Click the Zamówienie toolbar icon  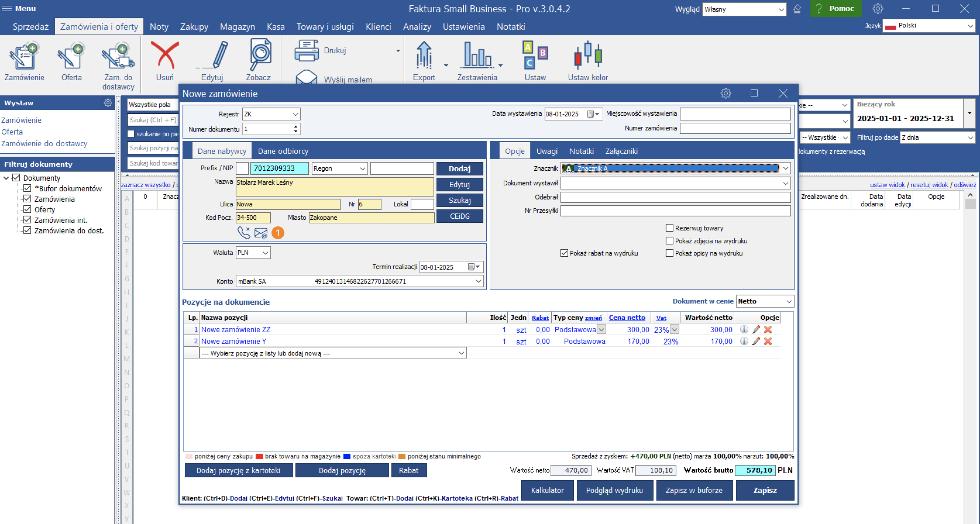click(24, 56)
